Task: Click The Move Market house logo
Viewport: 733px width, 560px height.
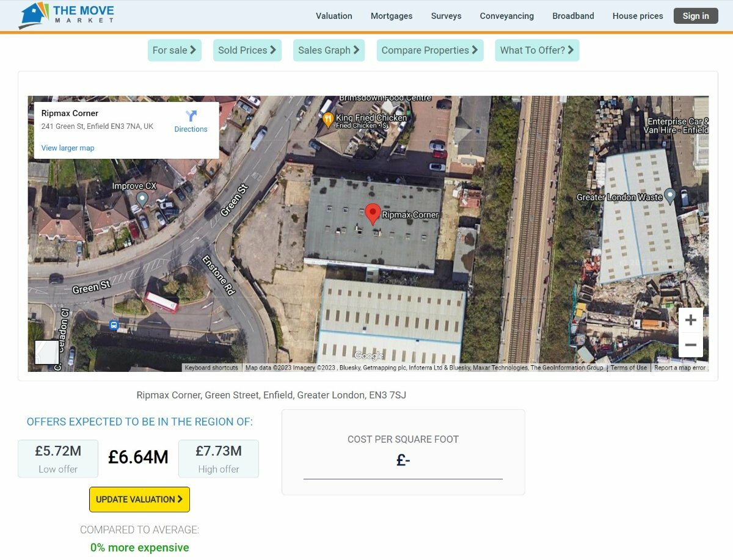Action: click(x=34, y=16)
